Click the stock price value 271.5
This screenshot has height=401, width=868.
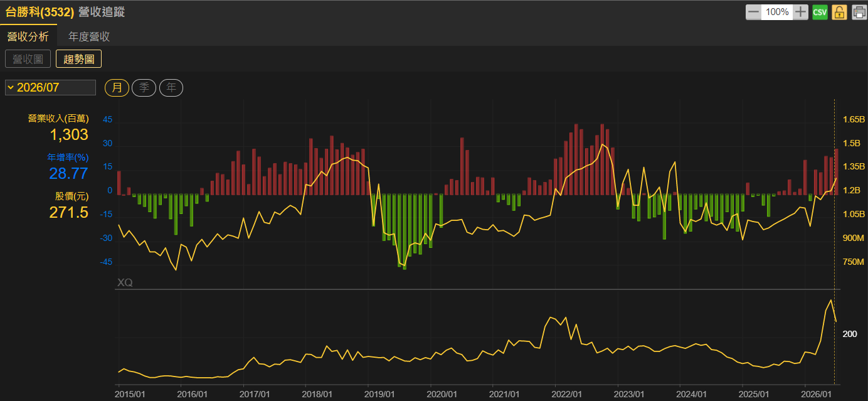coord(68,212)
